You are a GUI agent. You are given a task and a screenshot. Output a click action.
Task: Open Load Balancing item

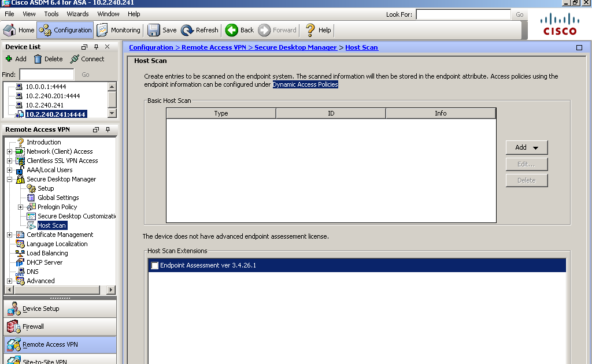(x=47, y=253)
